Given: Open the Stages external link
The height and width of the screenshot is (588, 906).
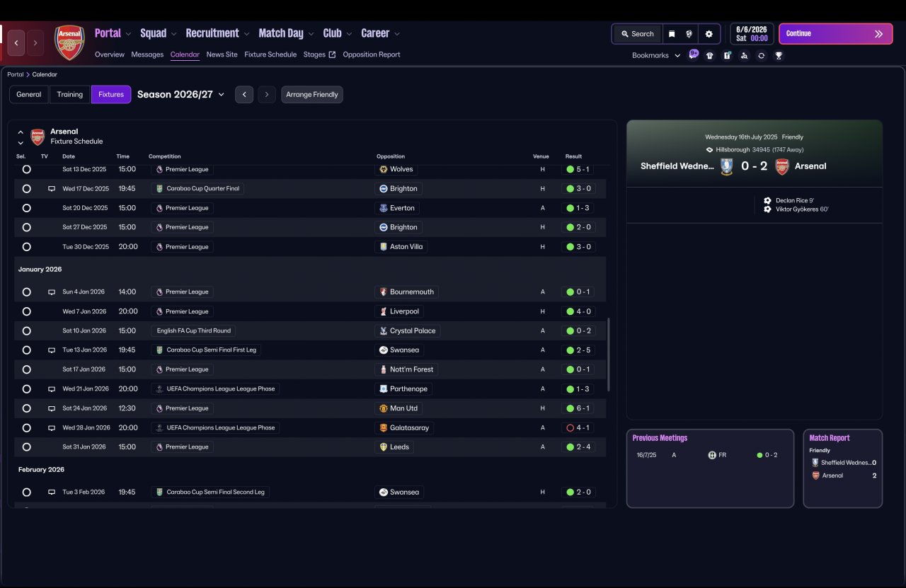Looking at the screenshot, I should (319, 54).
